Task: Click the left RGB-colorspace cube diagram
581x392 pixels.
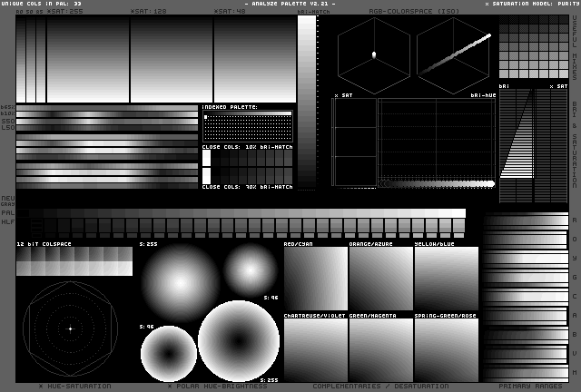Action: [373, 56]
